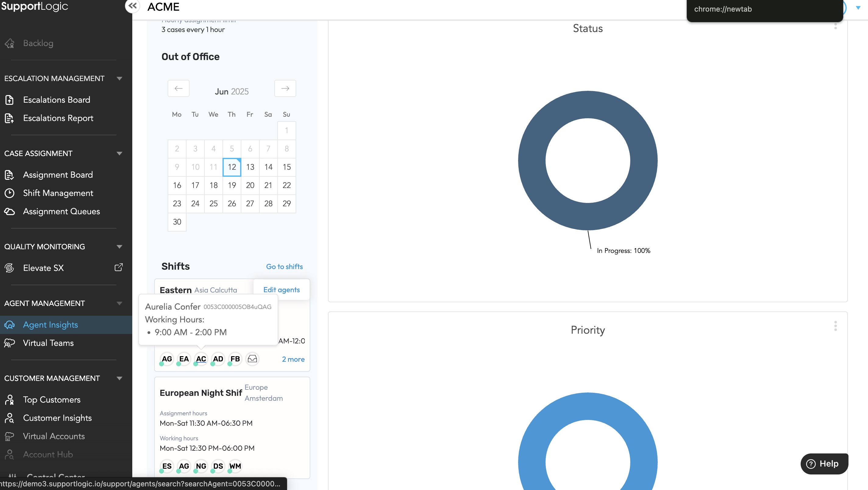Click the inbox icon in Eastern shift
The width and height of the screenshot is (868, 490).
(x=252, y=359)
